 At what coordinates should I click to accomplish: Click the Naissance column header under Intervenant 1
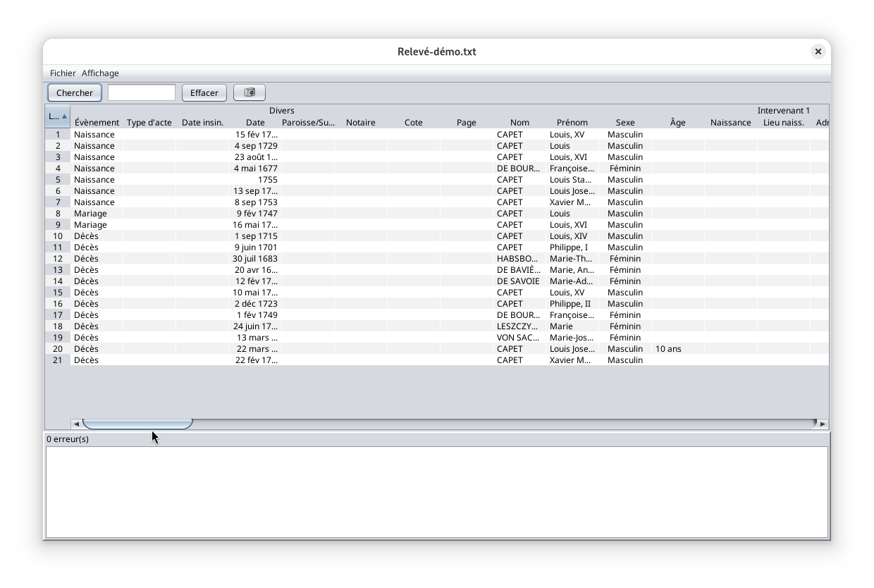[731, 123]
